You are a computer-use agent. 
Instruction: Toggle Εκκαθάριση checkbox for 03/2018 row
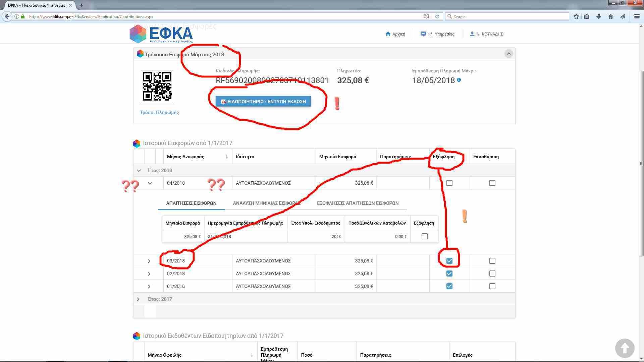(492, 261)
